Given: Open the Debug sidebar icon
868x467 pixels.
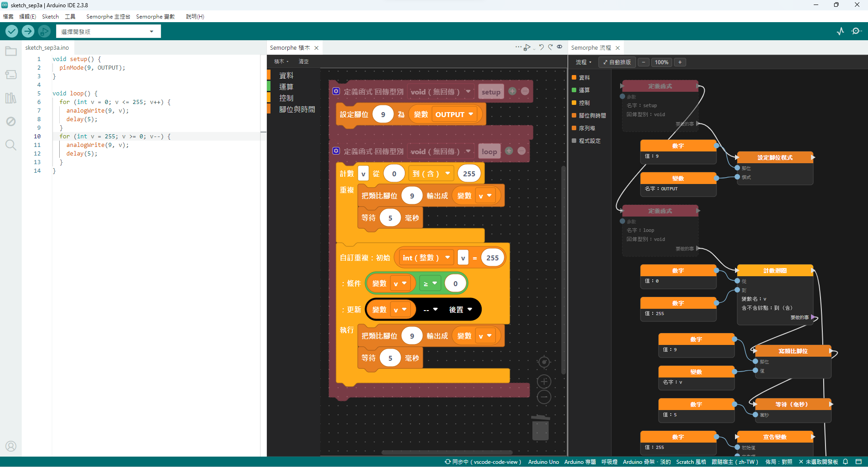Looking at the screenshot, I should tap(11, 121).
